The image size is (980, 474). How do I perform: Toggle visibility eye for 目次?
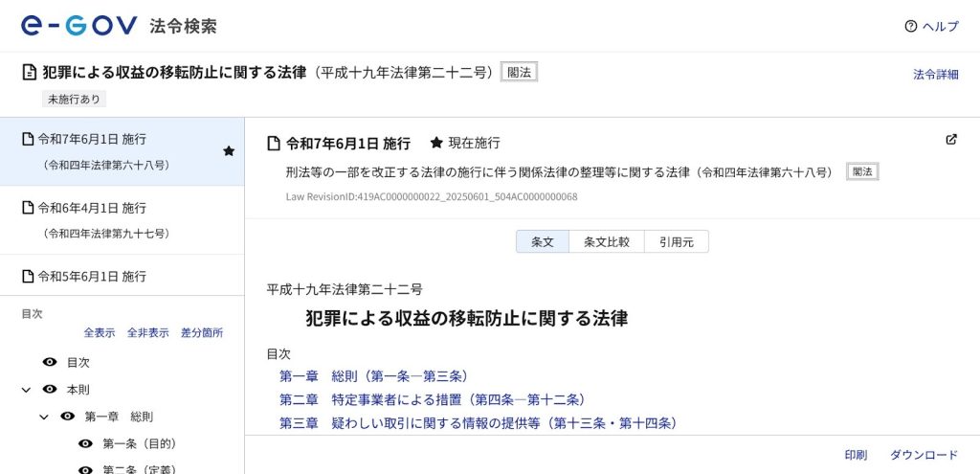[x=50, y=362]
